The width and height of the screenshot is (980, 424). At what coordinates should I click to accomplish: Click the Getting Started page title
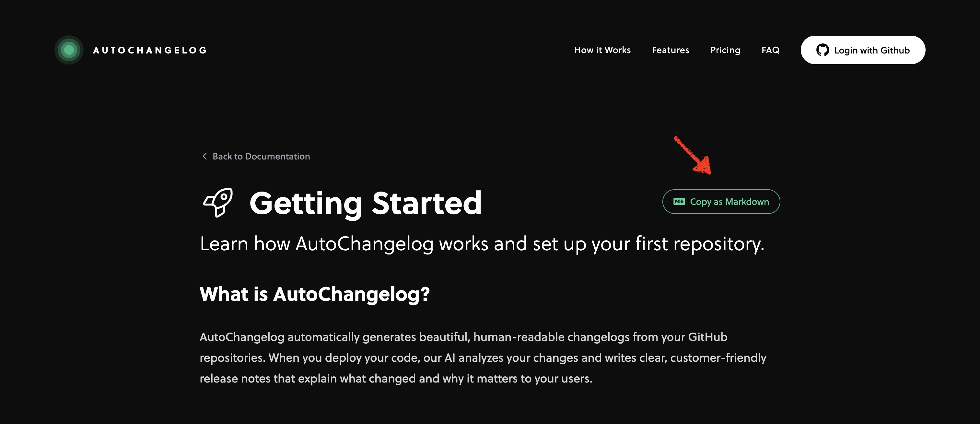(366, 203)
